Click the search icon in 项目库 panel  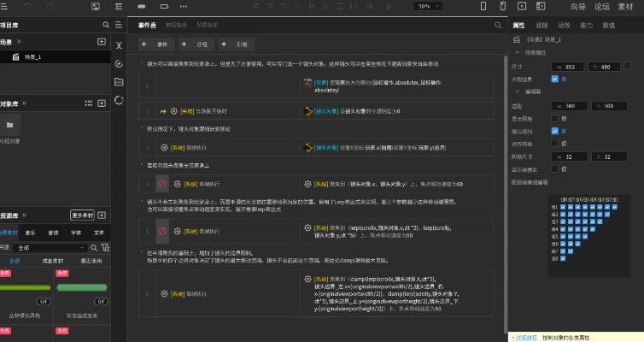106,26
